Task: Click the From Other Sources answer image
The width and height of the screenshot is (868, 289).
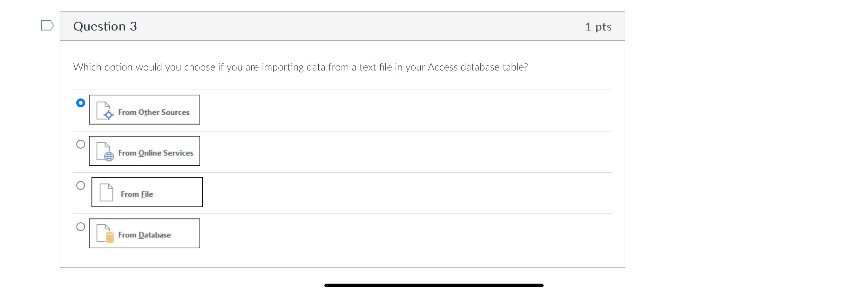Action: click(x=144, y=110)
